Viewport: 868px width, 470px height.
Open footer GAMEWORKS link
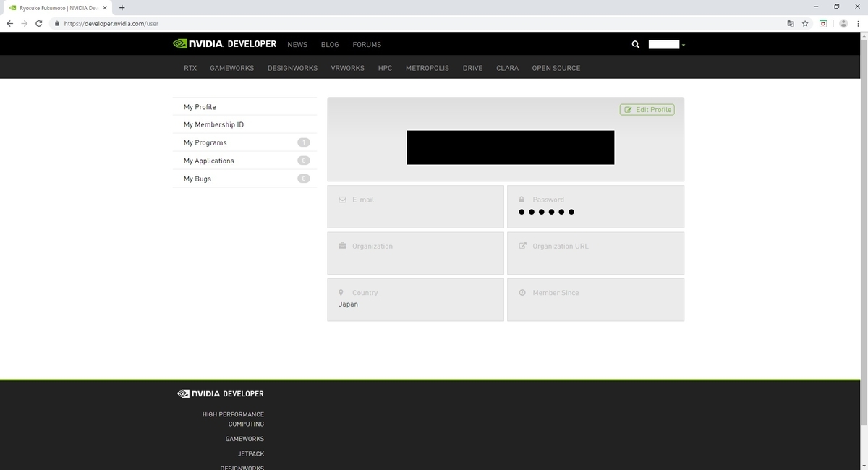[x=244, y=439]
